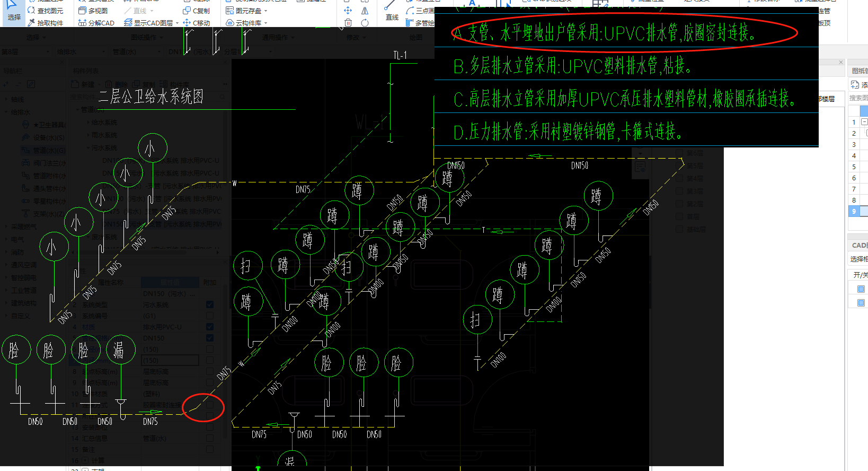Open the 查找图元 find-element tool

coord(45,11)
